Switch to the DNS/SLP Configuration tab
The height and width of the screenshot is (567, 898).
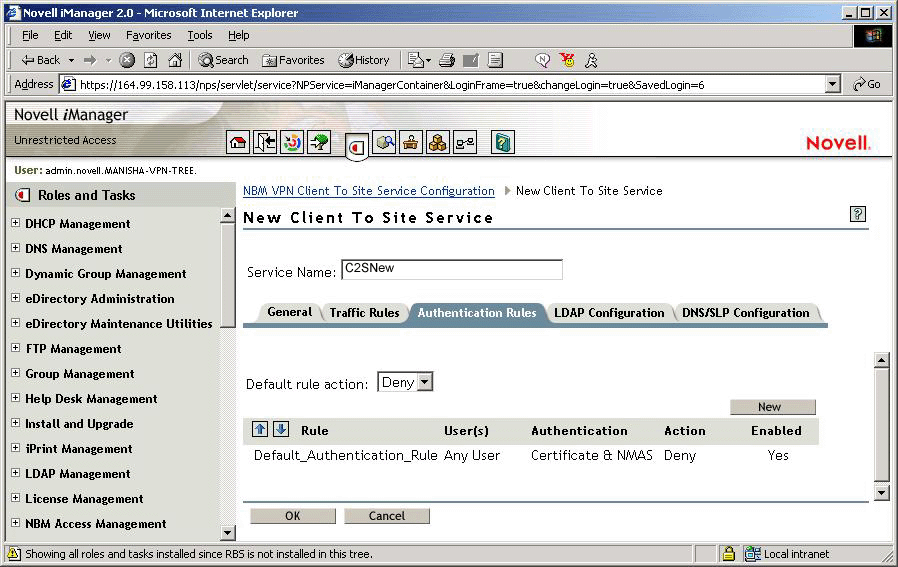click(x=746, y=313)
